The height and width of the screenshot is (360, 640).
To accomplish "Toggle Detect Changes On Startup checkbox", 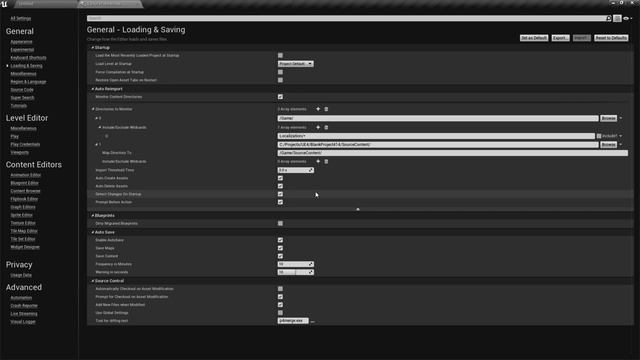I will pos(280,194).
